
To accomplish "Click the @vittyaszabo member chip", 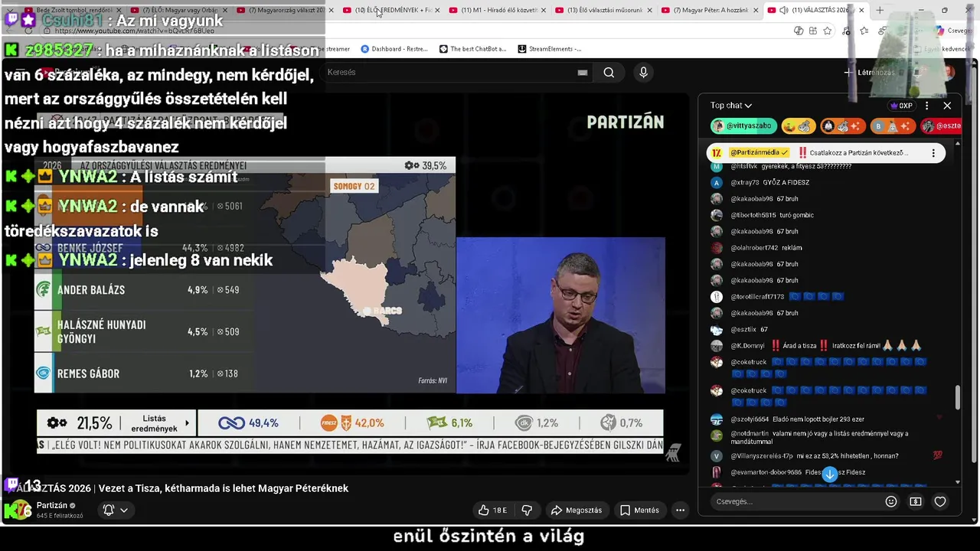I will point(743,126).
